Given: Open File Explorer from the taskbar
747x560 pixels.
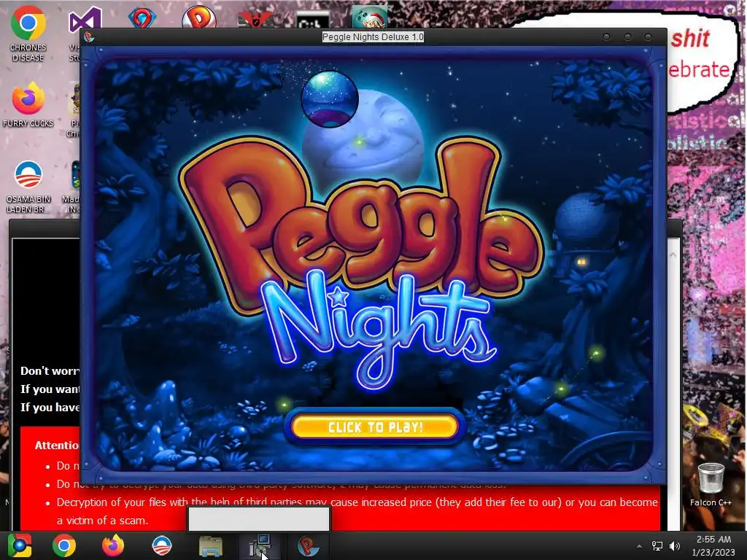Looking at the screenshot, I should click(210, 546).
